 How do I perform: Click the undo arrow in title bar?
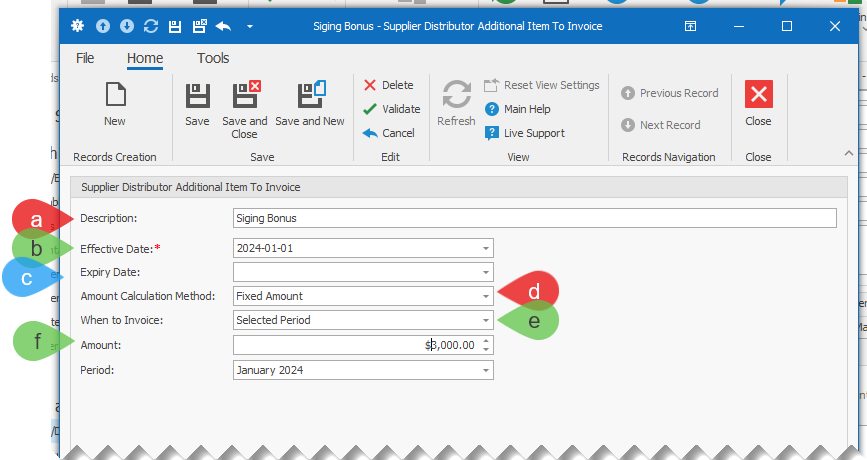pyautogui.click(x=223, y=26)
